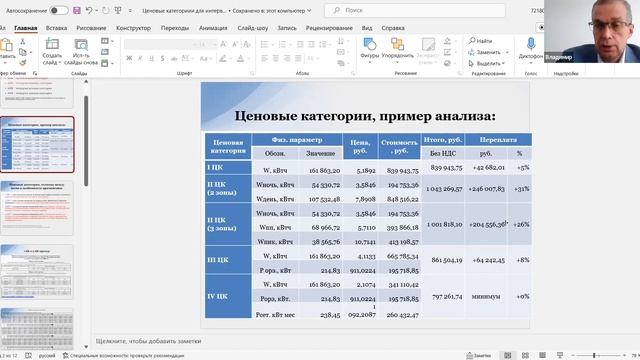This screenshot has width=640, height=360.
Task: Open slide Layout dropdown
Action: [107, 41]
